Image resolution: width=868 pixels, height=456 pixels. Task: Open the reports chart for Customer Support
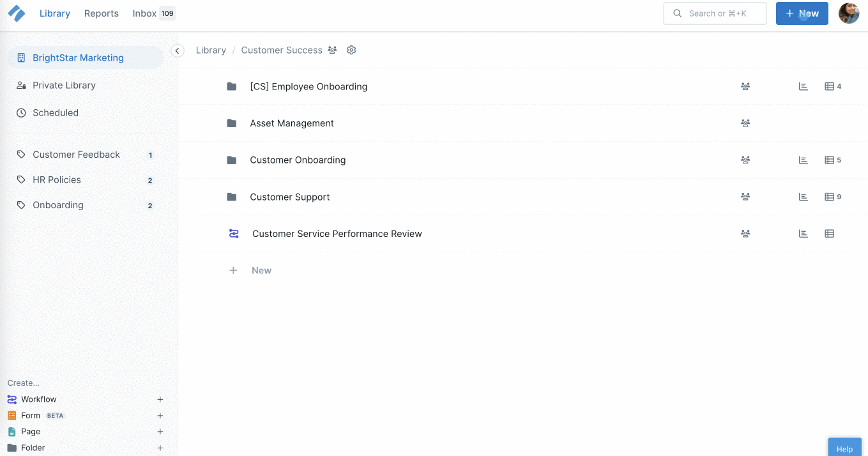pos(803,197)
